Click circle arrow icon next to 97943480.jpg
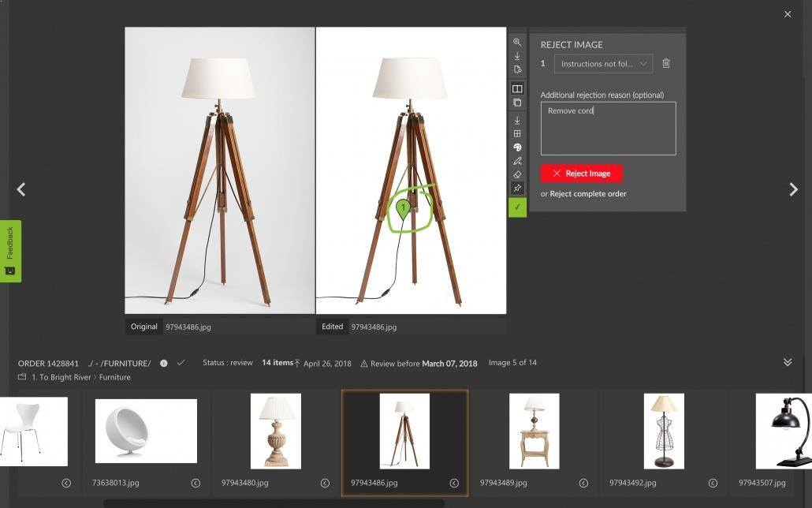 click(326, 483)
